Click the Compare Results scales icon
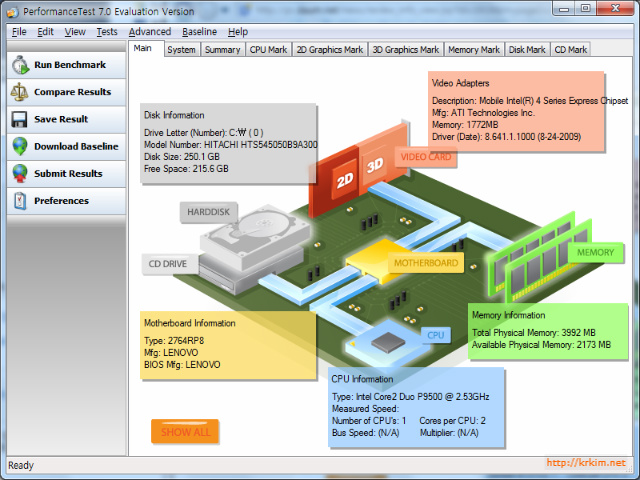Screen dimensions: 640x480 click(20, 92)
